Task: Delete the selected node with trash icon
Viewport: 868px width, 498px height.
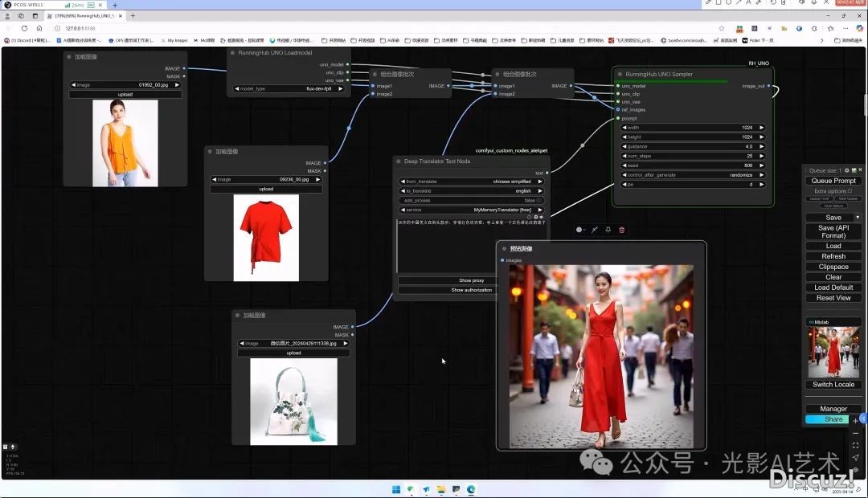Action: [x=621, y=230]
